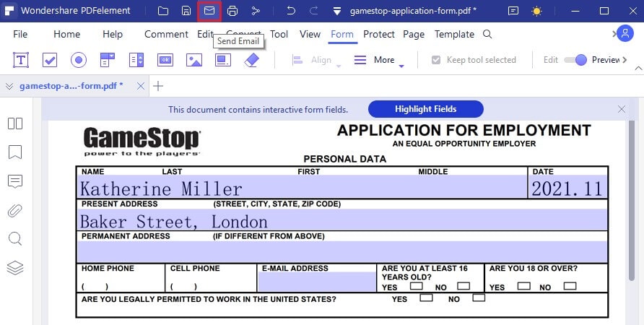The image size is (644, 325).
Task: Open the sidebar search panel icon
Action: [15, 239]
